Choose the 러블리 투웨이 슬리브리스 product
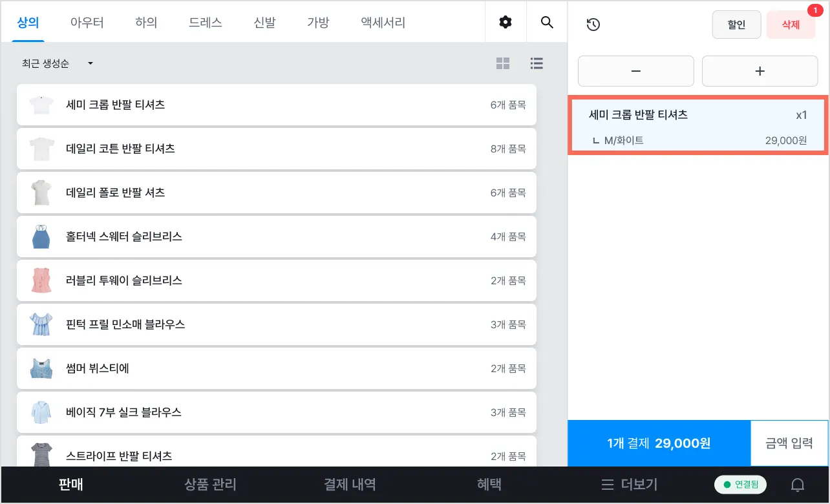 (x=277, y=280)
